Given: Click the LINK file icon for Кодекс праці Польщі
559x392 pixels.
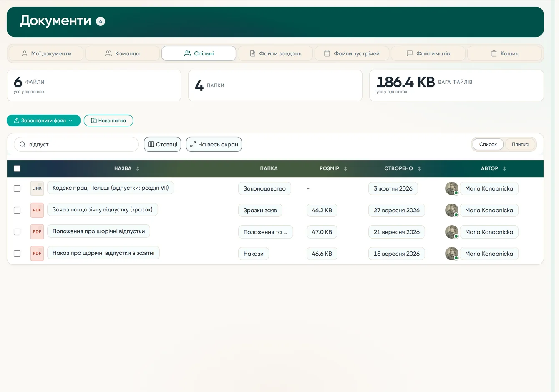Looking at the screenshot, I should [37, 188].
